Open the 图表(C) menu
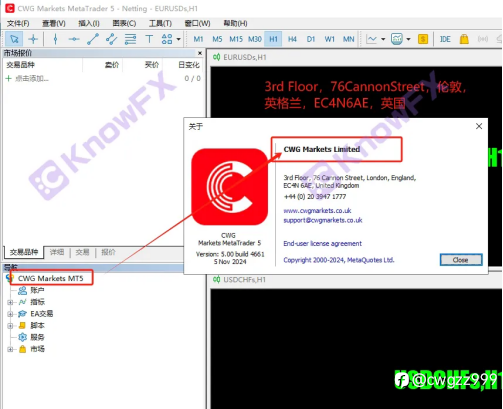This screenshot has width=503, height=409. point(124,23)
